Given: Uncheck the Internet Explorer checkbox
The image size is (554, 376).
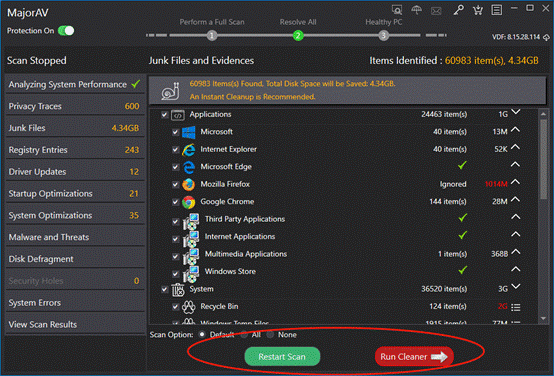Looking at the screenshot, I should 175,149.
